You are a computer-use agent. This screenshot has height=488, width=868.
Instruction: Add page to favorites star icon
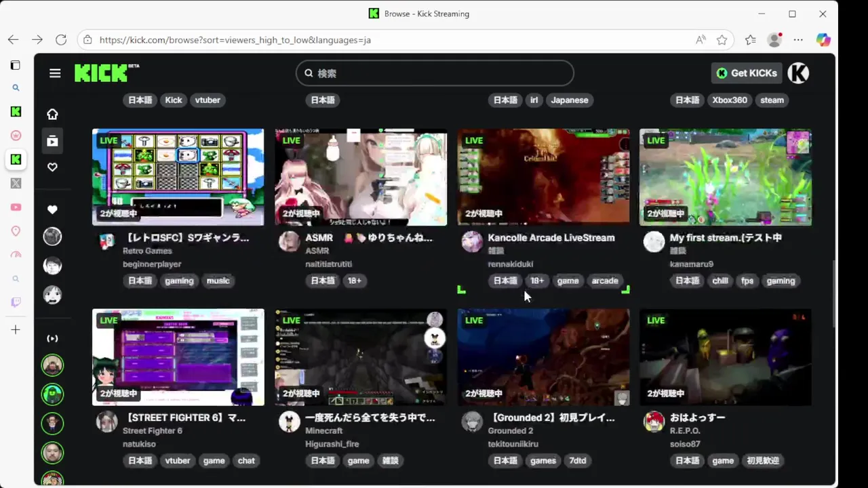click(722, 40)
